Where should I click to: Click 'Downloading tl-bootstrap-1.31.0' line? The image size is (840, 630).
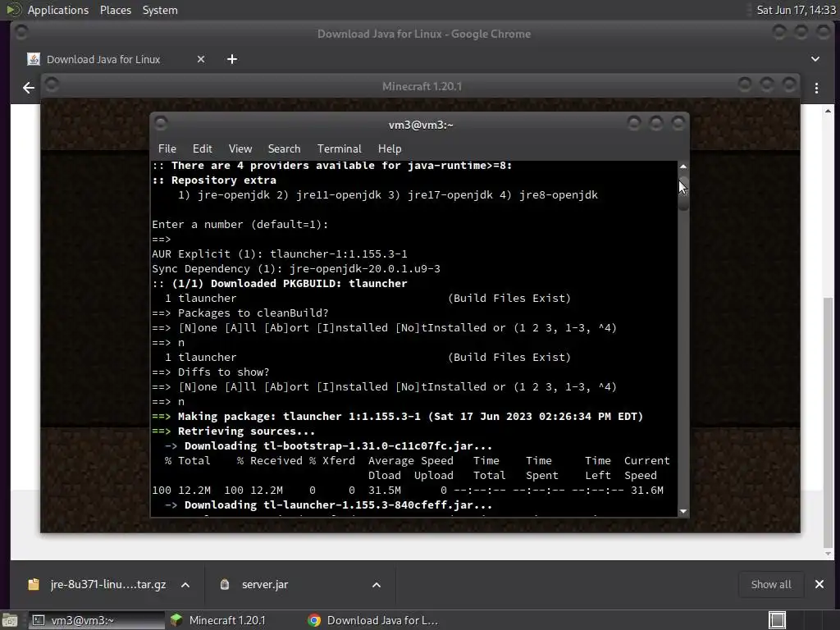click(x=328, y=445)
